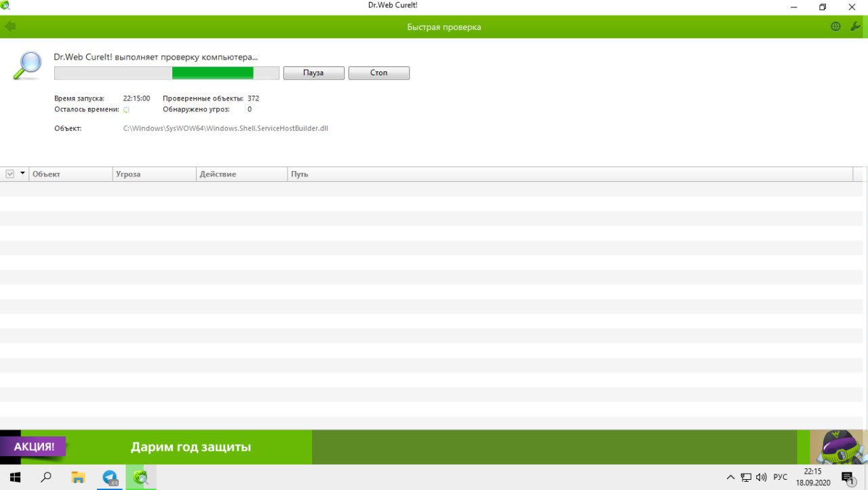Open the Windows Start menu
868x490 pixels.
[x=15, y=477]
